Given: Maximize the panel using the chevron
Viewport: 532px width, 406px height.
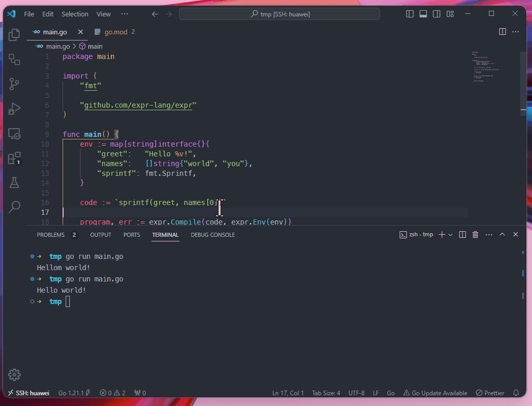Looking at the screenshot, I should pyautogui.click(x=502, y=235).
